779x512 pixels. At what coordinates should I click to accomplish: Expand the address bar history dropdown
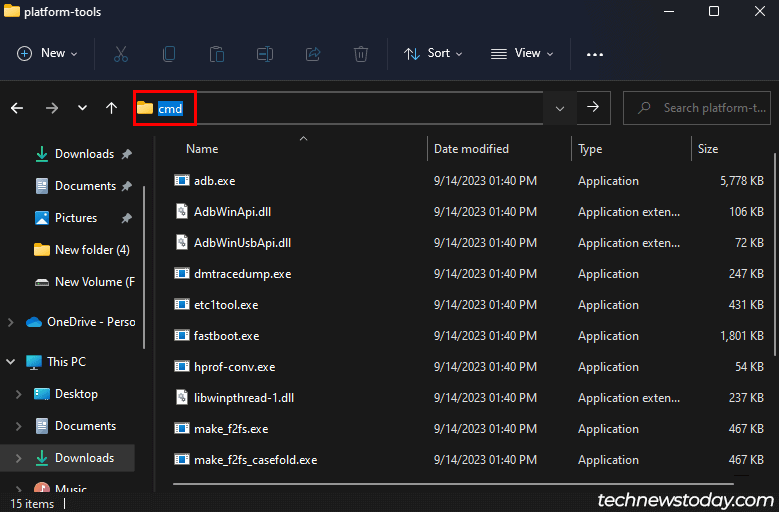[559, 108]
